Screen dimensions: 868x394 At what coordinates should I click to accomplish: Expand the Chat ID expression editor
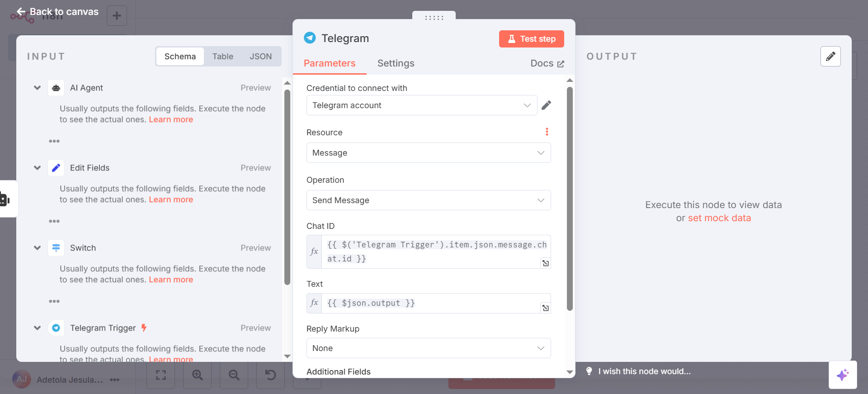click(x=546, y=263)
